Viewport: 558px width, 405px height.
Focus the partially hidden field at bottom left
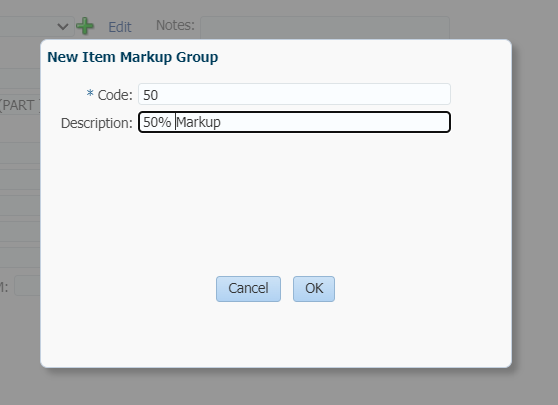[27, 285]
